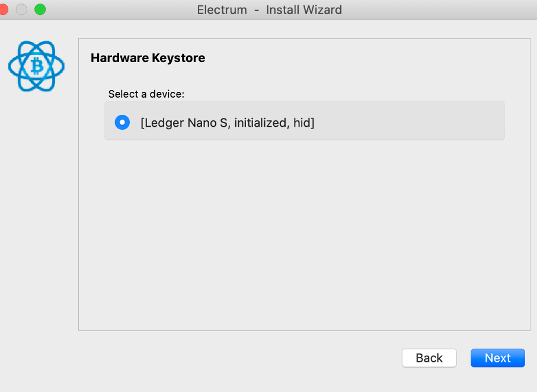
Task: Close the Install Wizard with red button
Action: pyautogui.click(x=3, y=9)
